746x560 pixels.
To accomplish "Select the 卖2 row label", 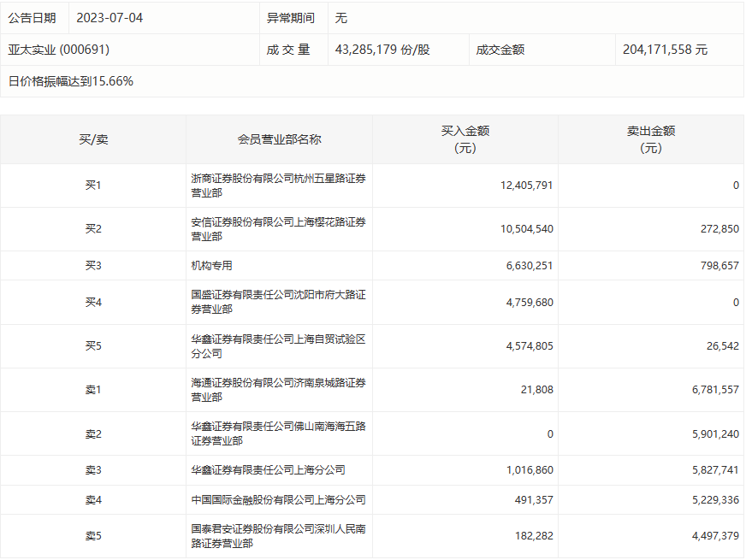I will click(93, 434).
